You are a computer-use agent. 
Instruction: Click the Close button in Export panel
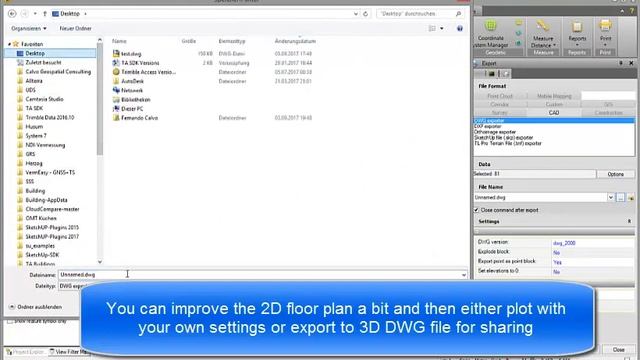618,350
